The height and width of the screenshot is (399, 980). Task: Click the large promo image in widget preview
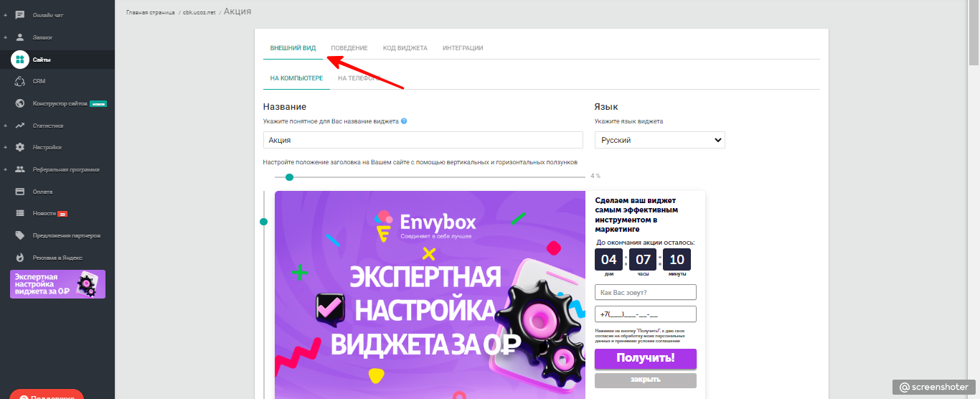pyautogui.click(x=430, y=294)
